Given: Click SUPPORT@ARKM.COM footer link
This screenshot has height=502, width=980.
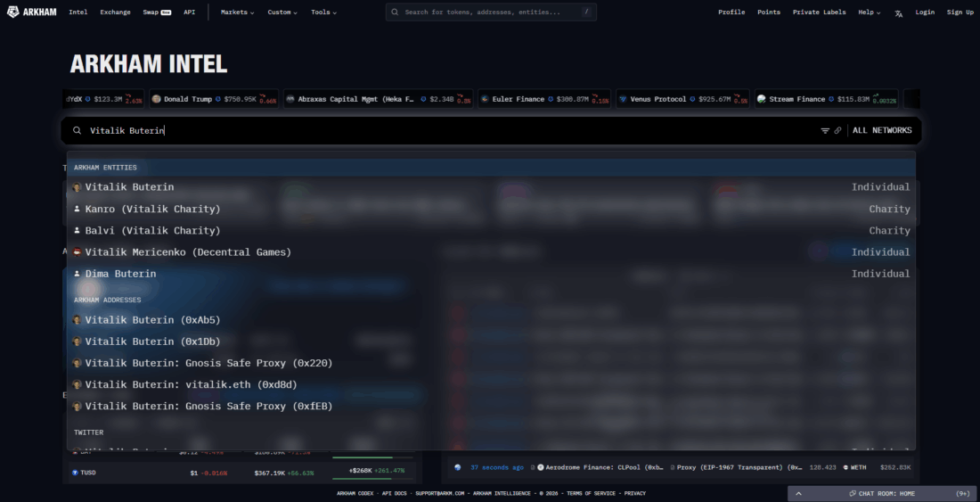Looking at the screenshot, I should (x=439, y=493).
